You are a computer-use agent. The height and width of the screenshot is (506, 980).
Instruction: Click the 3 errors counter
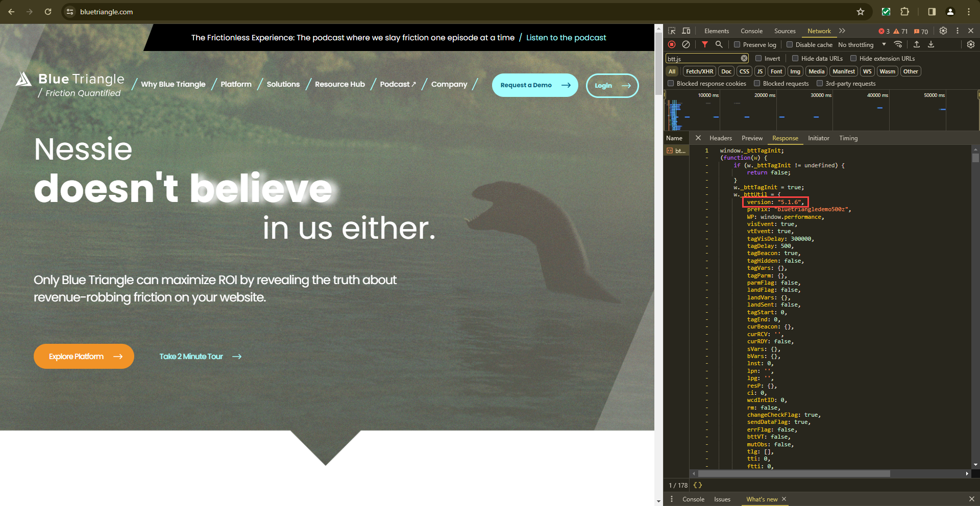tap(884, 31)
